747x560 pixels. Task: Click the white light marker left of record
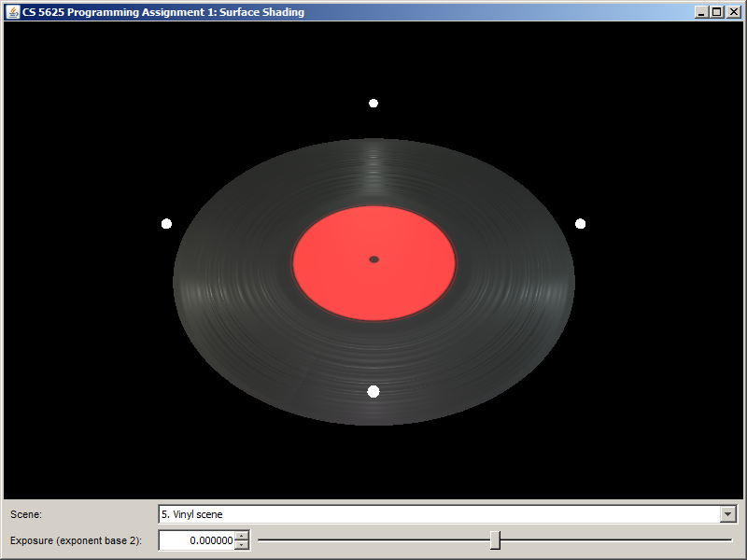tap(166, 224)
